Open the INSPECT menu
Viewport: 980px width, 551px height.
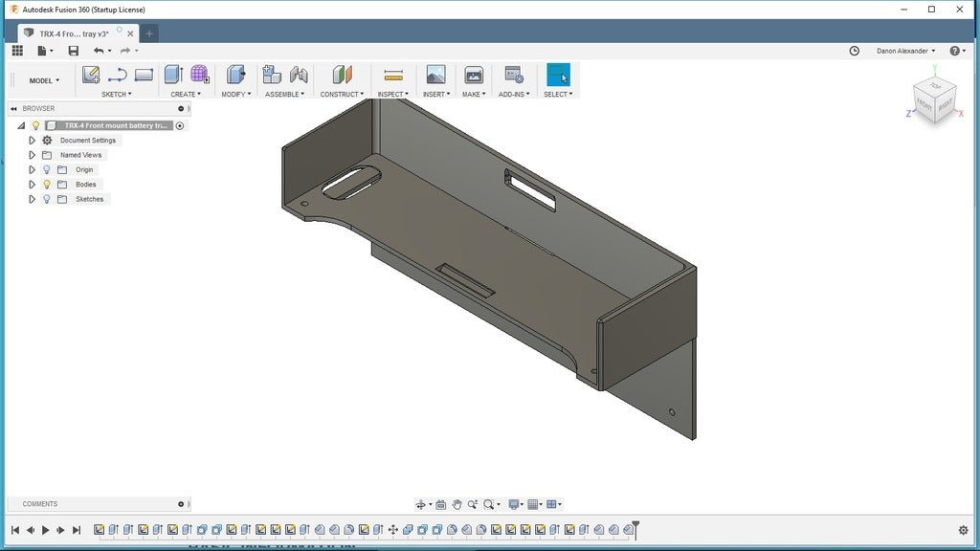coord(392,95)
